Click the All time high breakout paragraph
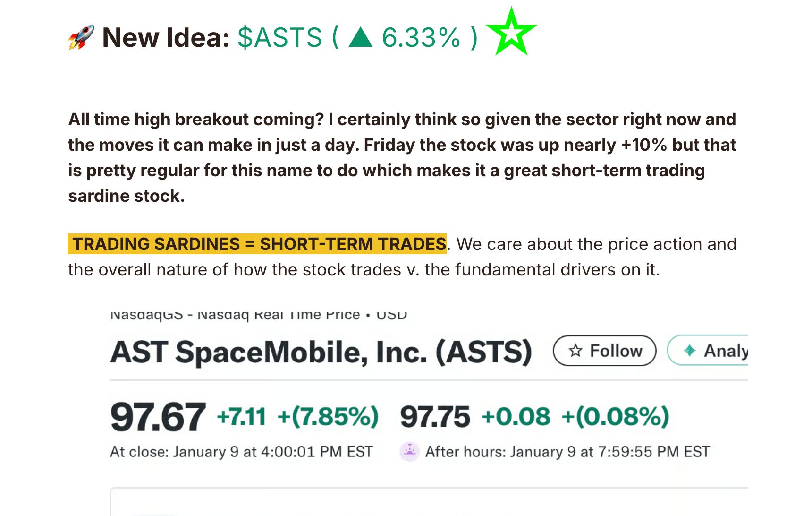 tap(402, 157)
